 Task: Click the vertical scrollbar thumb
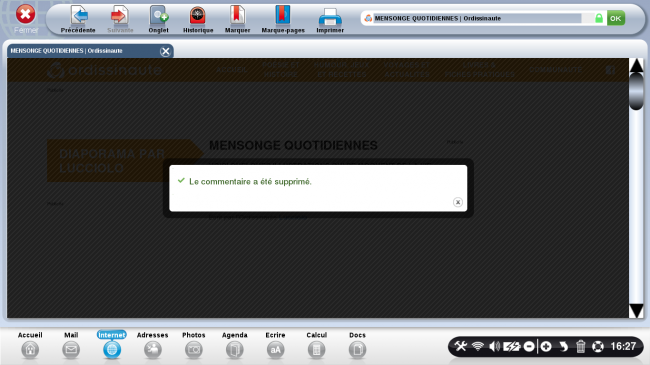(x=636, y=91)
